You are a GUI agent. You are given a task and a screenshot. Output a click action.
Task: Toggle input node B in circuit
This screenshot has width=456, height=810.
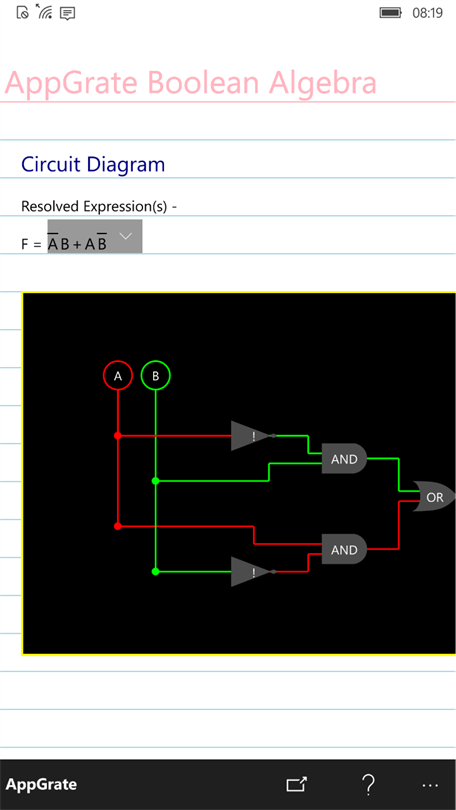[x=155, y=376]
